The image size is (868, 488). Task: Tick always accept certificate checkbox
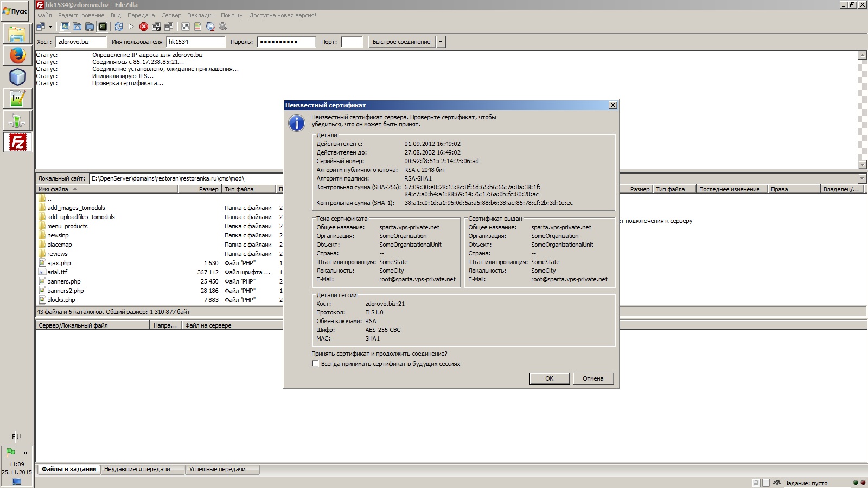pos(315,364)
